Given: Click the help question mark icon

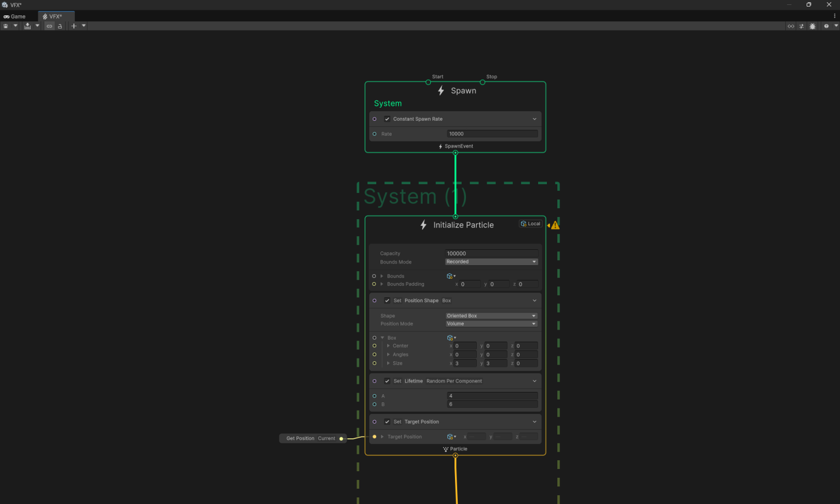Looking at the screenshot, I should click(x=826, y=26).
